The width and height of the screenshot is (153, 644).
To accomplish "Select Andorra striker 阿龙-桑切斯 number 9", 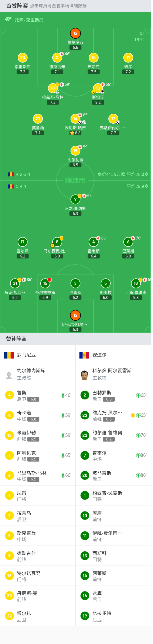I will tap(75, 199).
